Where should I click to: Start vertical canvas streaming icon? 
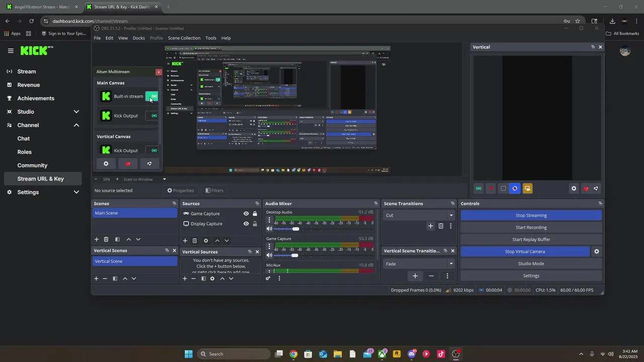pos(478,189)
